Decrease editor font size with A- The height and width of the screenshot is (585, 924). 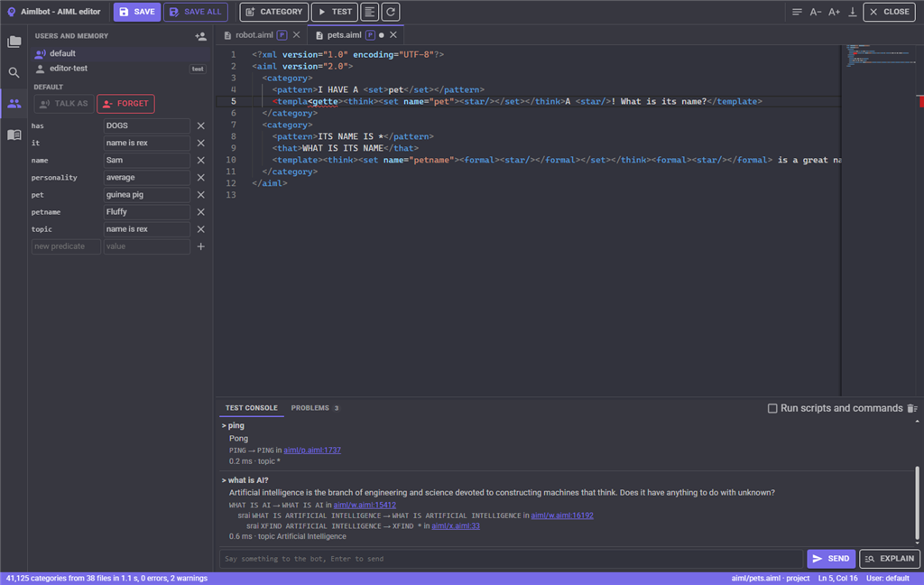816,12
